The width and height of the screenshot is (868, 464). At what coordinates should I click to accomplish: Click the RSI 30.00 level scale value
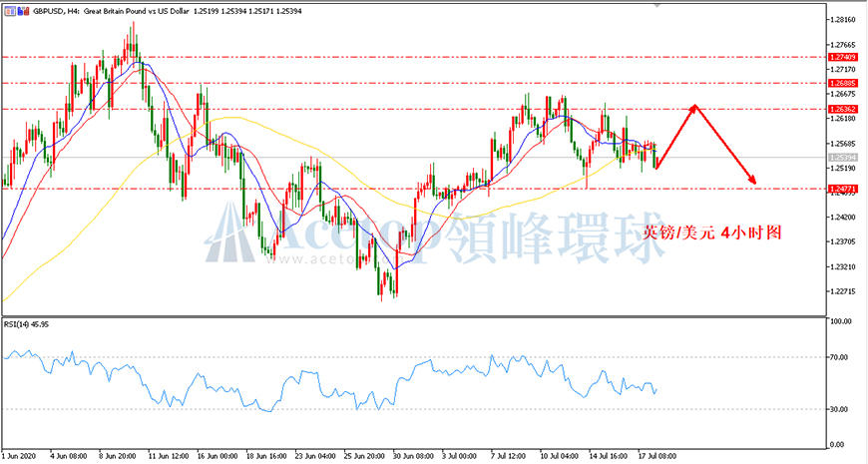click(840, 409)
